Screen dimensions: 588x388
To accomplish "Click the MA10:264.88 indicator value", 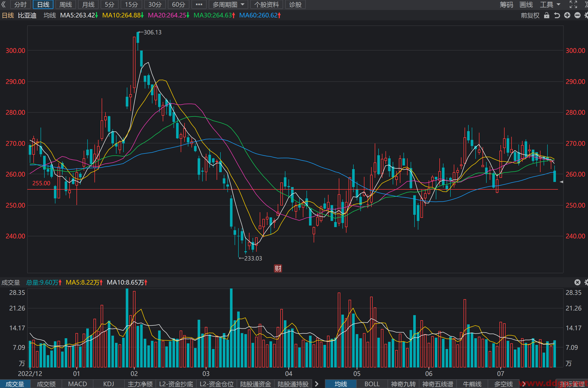I will coord(123,15).
